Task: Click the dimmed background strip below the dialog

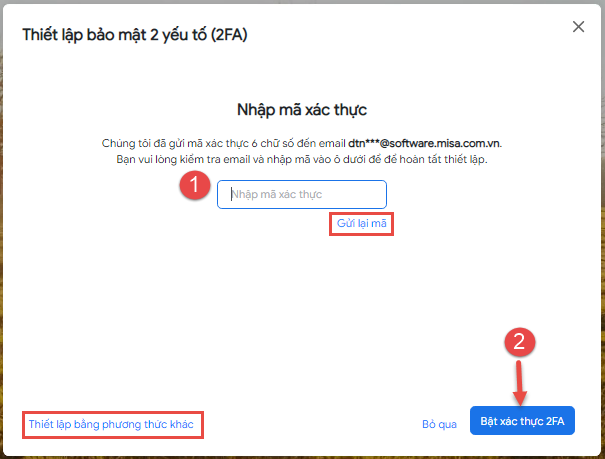Action: click(302, 454)
